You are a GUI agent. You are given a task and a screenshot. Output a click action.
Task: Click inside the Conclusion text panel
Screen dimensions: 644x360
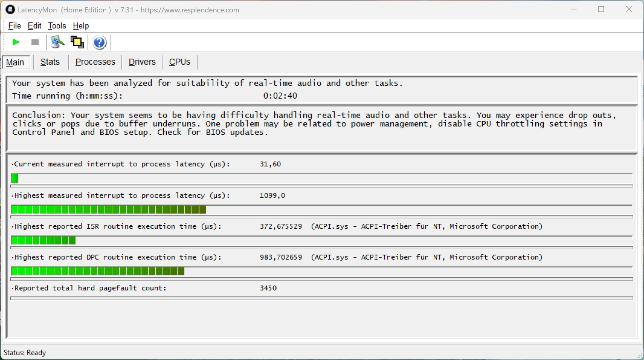(x=321, y=128)
